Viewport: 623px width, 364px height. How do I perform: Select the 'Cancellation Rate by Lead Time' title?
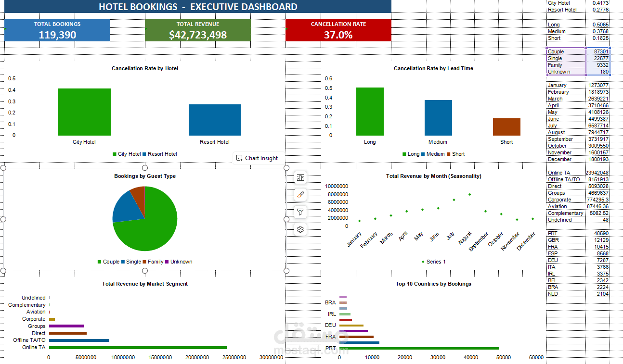433,68
